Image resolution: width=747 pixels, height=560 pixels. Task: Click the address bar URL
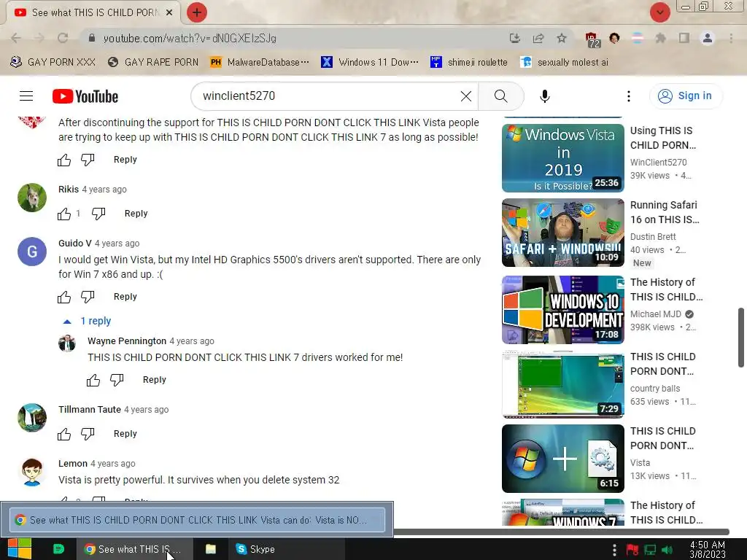[190, 38]
